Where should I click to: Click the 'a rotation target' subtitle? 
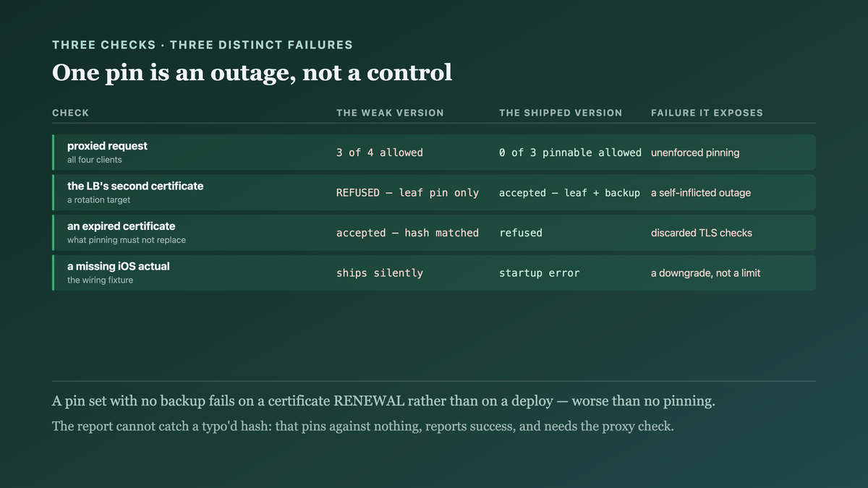[99, 200]
